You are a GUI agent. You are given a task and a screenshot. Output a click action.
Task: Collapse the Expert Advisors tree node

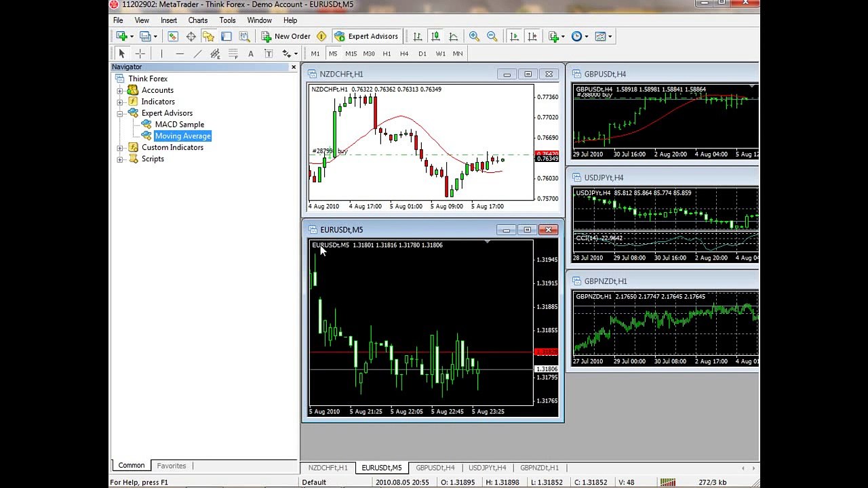tap(120, 113)
